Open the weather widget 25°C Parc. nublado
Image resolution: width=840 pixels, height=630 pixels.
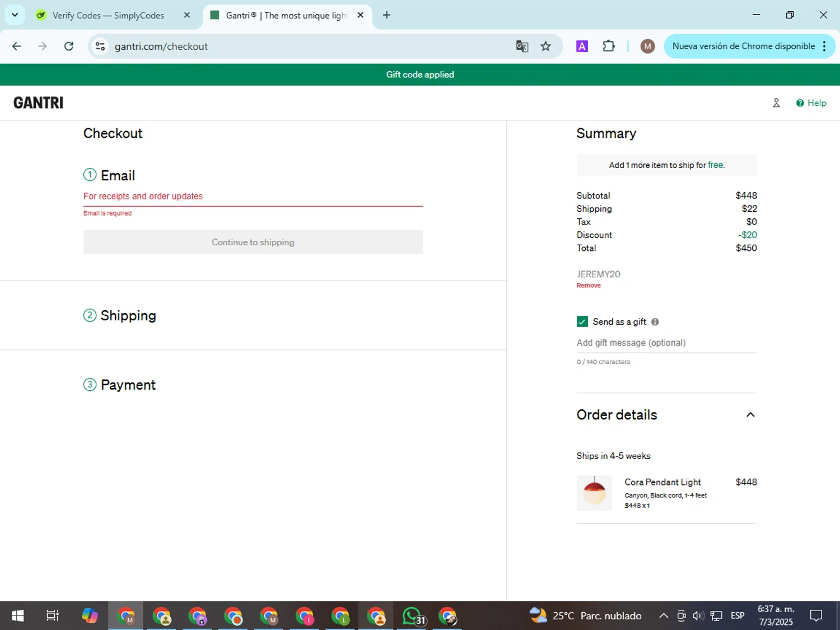tap(586, 616)
